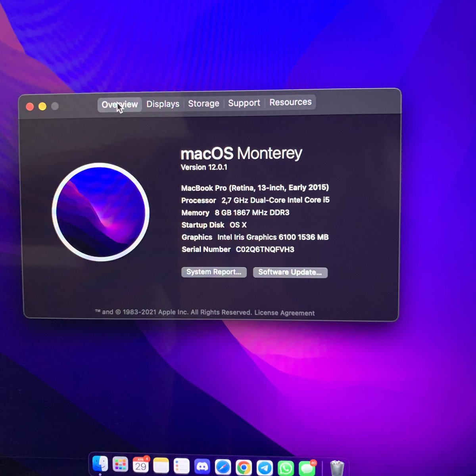Open WhatsApp from the Dock
Image resolution: width=476 pixels, height=476 pixels.
click(x=286, y=468)
